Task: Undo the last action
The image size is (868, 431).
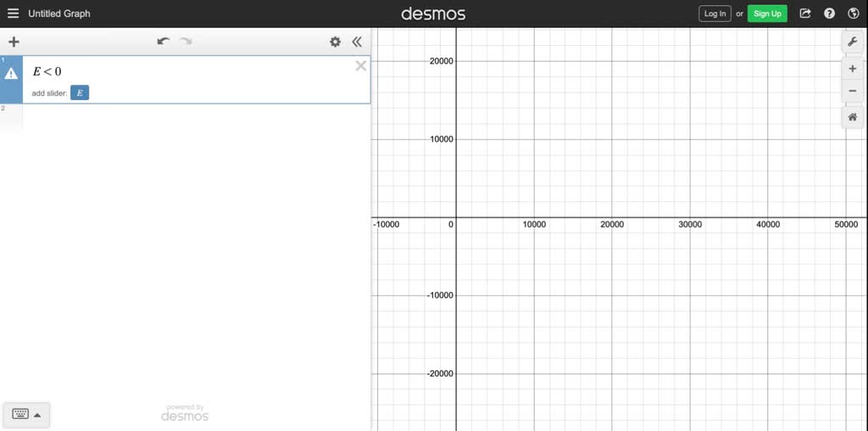Action: point(164,42)
